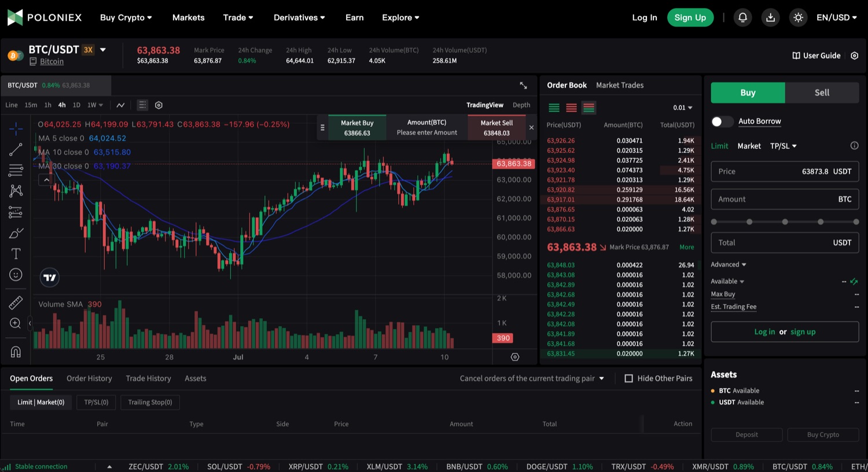Viewport: 868px width, 472px height.
Task: Select the Market order type tab
Action: pyautogui.click(x=749, y=146)
